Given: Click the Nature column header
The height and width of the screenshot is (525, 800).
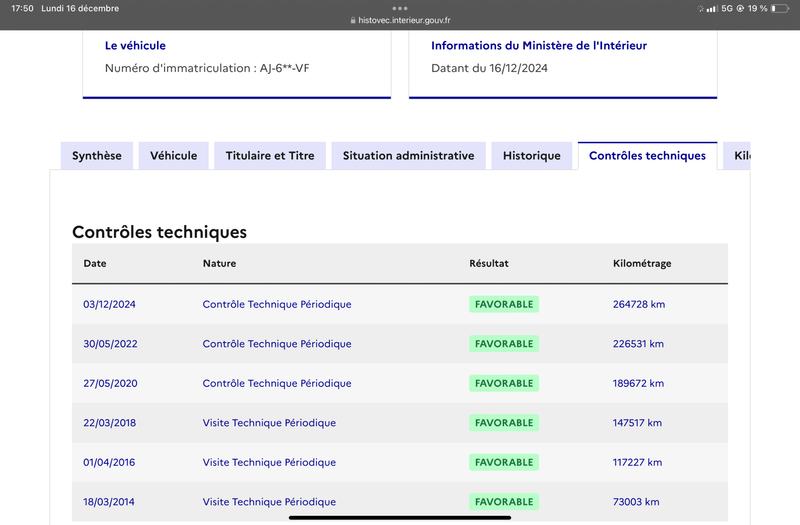Looking at the screenshot, I should point(219,263).
